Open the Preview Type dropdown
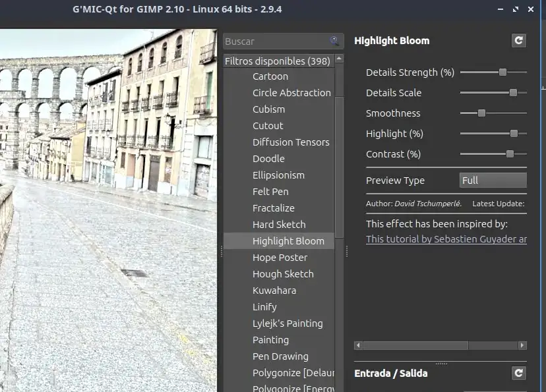546x392 pixels. (x=493, y=180)
